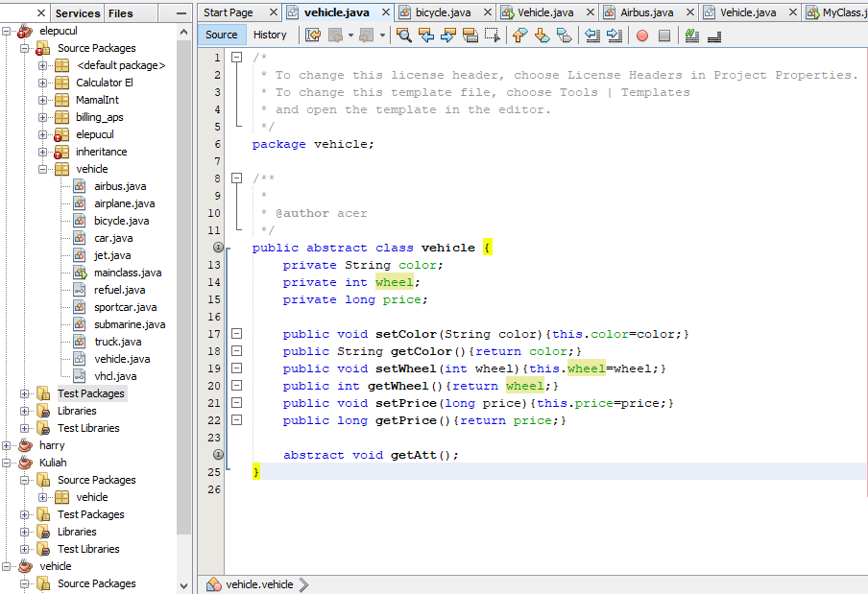The height and width of the screenshot is (594, 868).
Task: Click harry project coffee-cup icon
Action: (x=26, y=445)
